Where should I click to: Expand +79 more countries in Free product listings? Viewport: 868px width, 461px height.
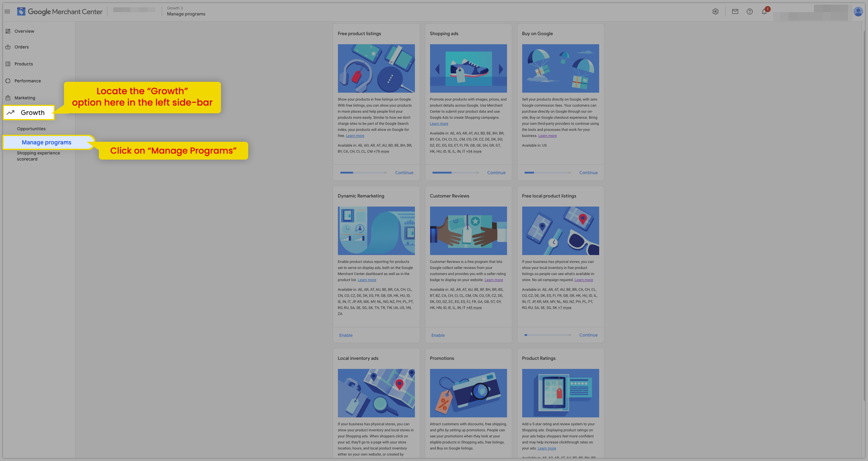click(381, 151)
